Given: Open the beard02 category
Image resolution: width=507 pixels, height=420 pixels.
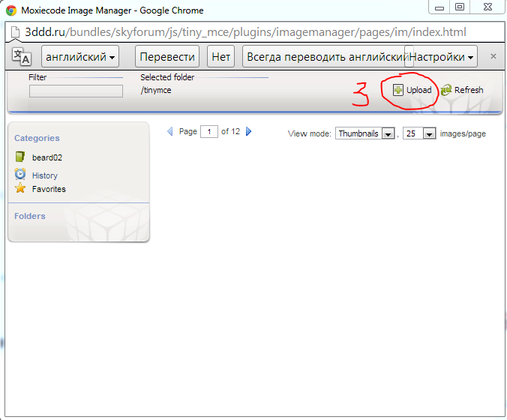Looking at the screenshot, I should 47,157.
